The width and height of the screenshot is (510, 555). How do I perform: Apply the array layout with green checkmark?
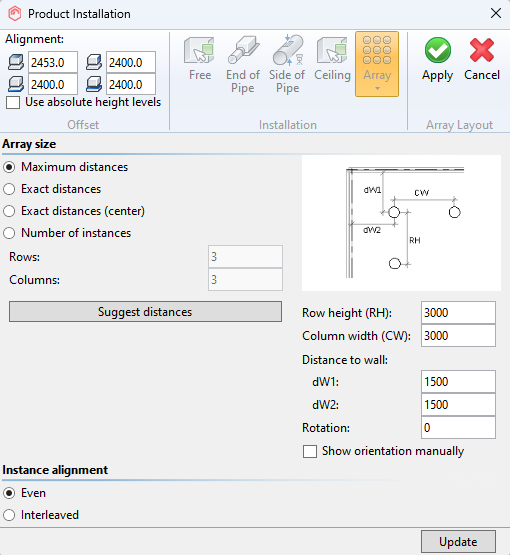coord(437,59)
